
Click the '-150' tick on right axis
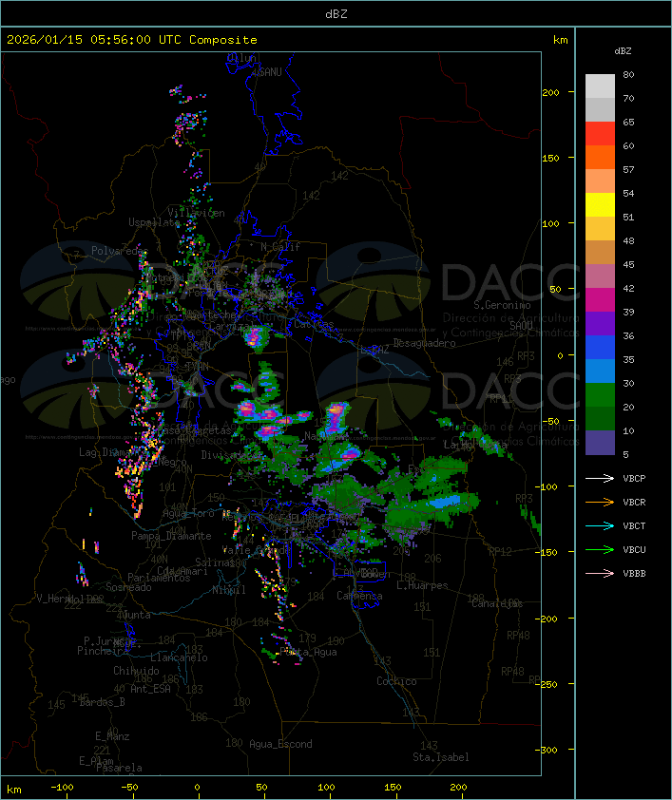[548, 552]
